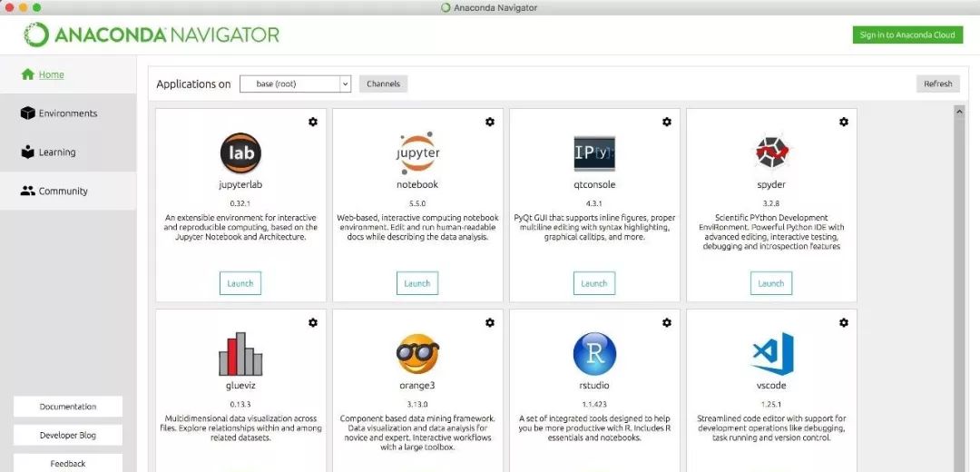
Task: Click the Applications on label
Action: click(x=194, y=84)
